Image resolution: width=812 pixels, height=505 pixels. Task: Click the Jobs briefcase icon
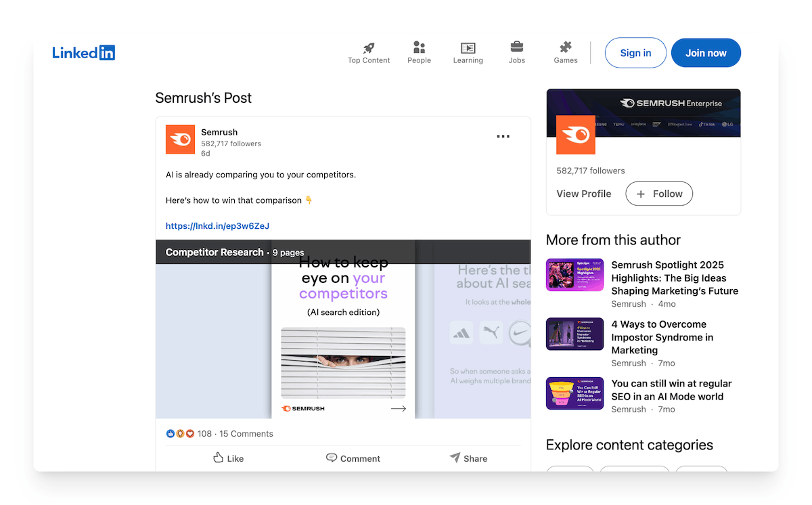[516, 47]
